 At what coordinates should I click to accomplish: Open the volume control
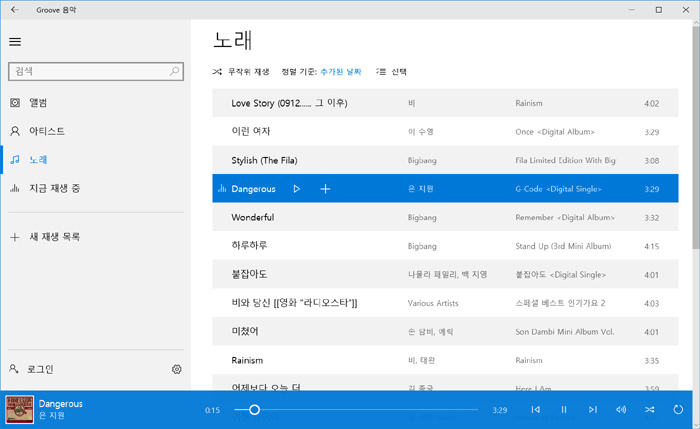pos(621,409)
